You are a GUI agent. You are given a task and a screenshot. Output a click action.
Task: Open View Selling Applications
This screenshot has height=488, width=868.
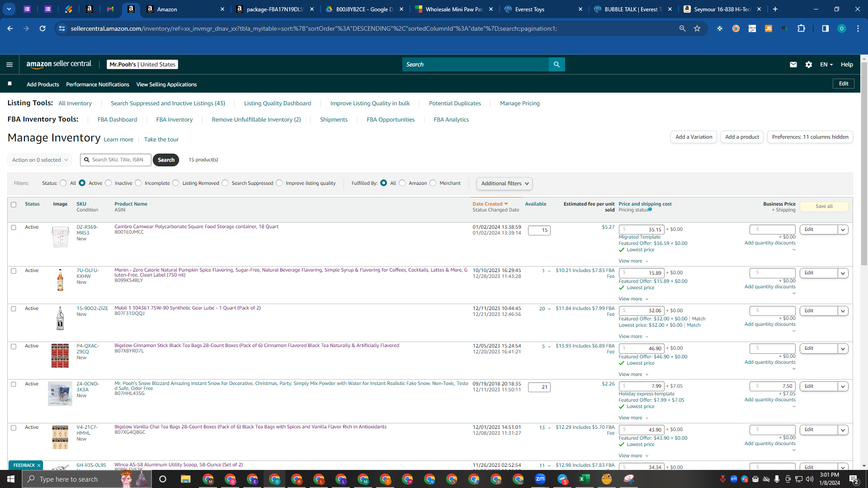click(166, 84)
